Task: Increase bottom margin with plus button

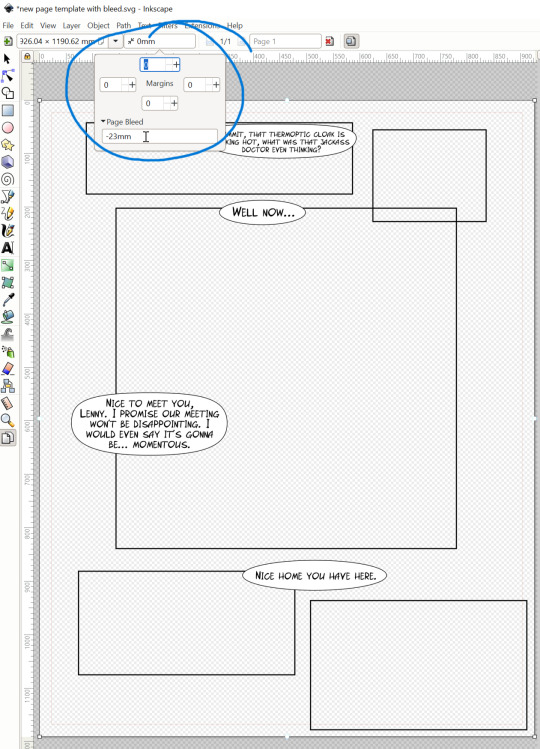Action: (x=174, y=103)
